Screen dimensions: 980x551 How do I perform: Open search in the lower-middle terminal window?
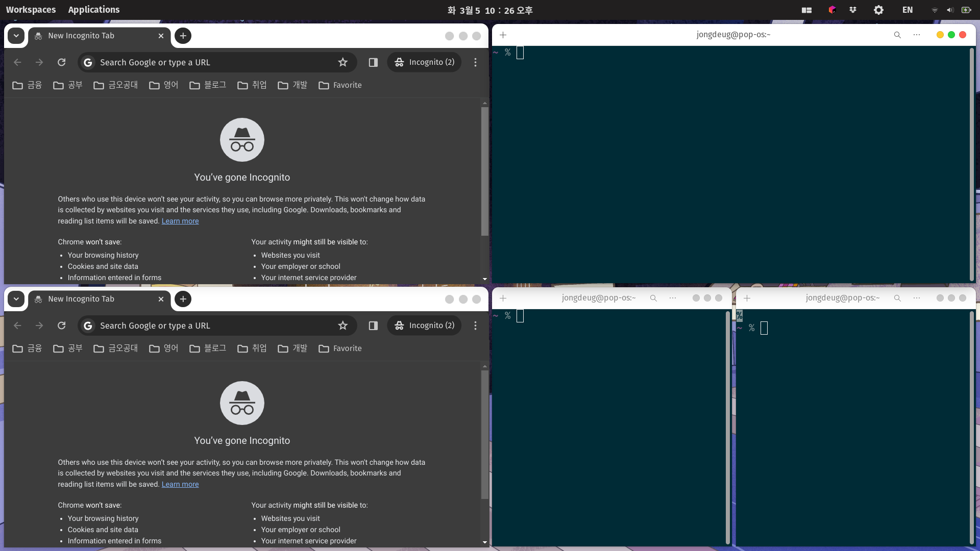click(x=653, y=298)
